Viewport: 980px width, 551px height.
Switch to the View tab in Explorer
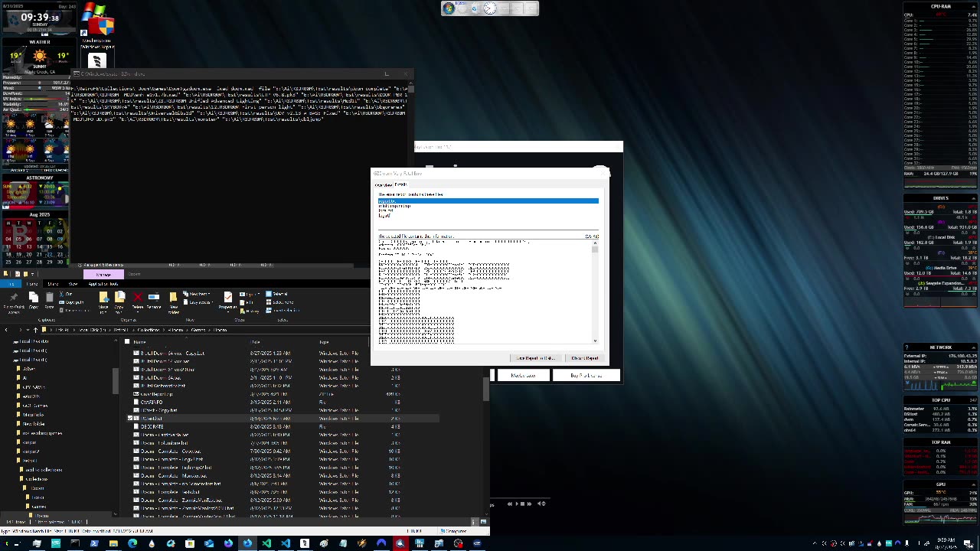pyautogui.click(x=73, y=284)
